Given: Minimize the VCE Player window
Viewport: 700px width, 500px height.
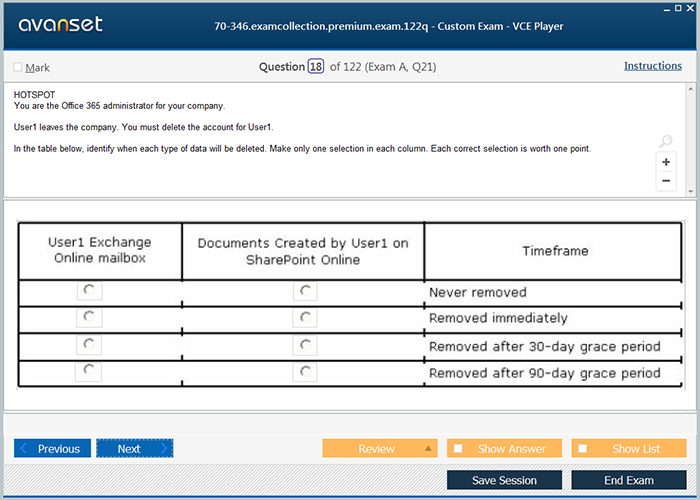Looking at the screenshot, I should (667, 8).
